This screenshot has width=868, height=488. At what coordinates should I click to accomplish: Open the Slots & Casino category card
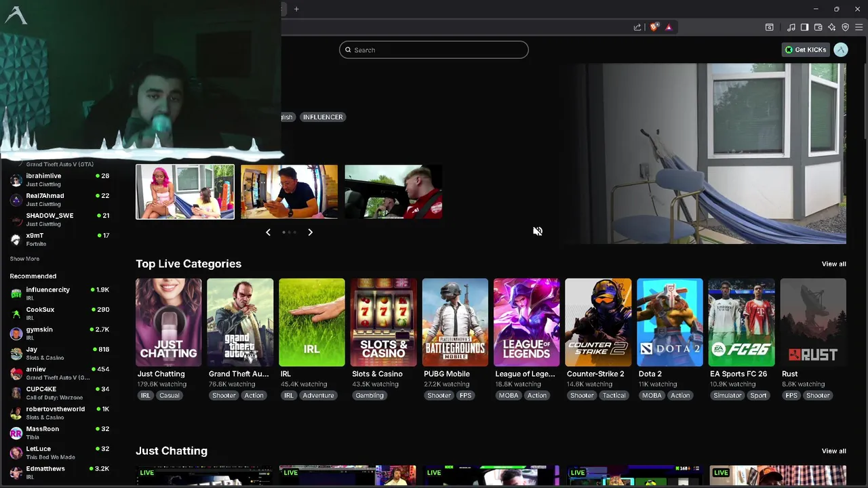point(384,323)
